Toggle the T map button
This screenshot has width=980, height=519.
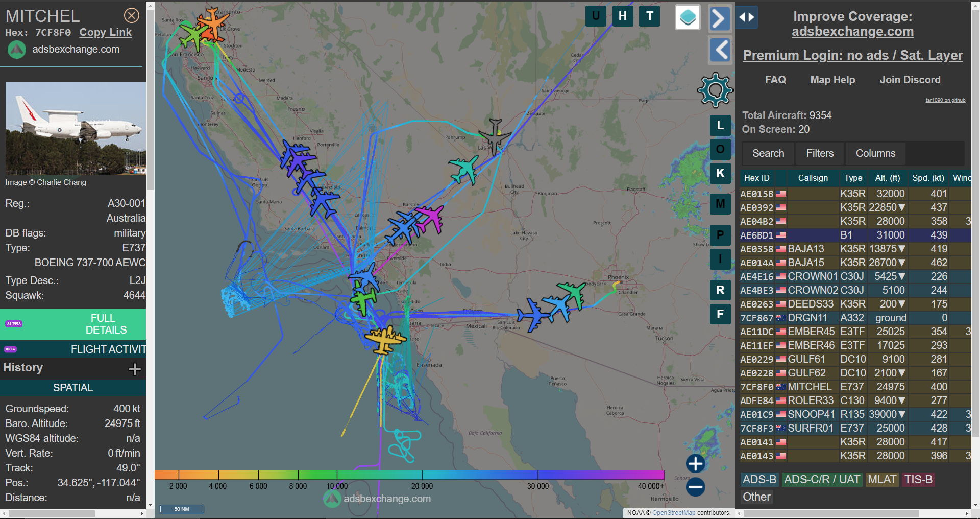point(650,16)
